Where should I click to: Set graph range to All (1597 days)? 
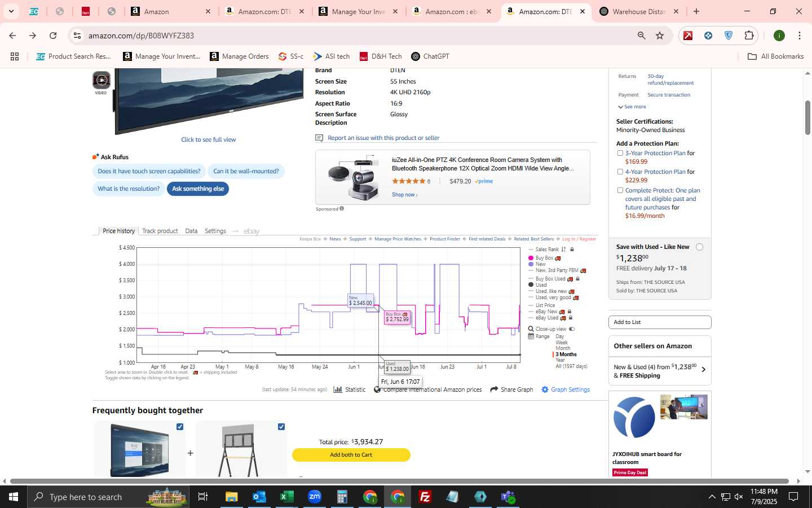point(571,366)
